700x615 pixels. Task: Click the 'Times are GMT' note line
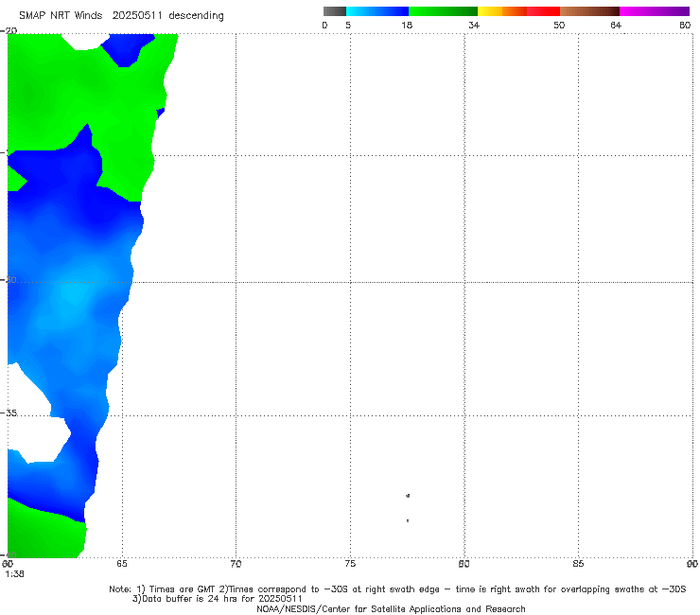tap(397, 589)
